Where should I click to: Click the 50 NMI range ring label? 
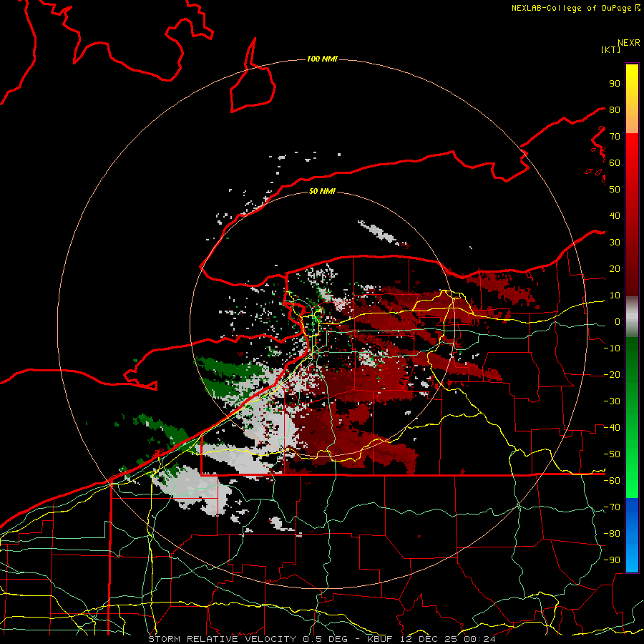[x=322, y=191]
